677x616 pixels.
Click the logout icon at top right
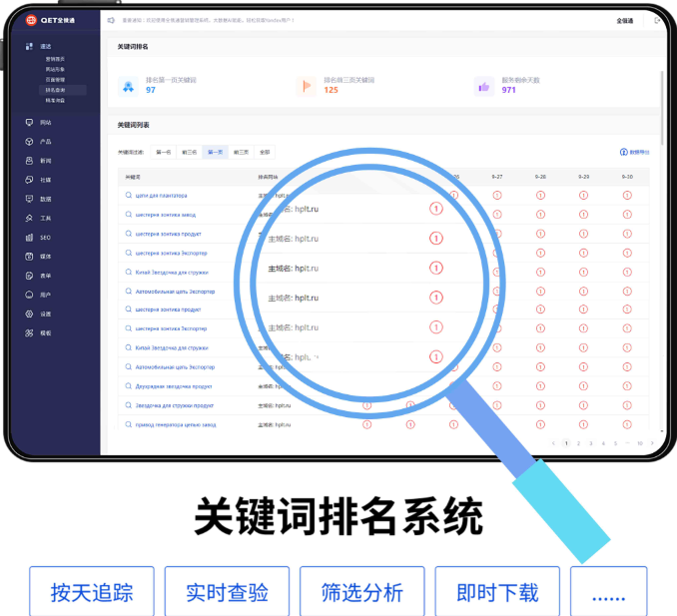[655, 20]
